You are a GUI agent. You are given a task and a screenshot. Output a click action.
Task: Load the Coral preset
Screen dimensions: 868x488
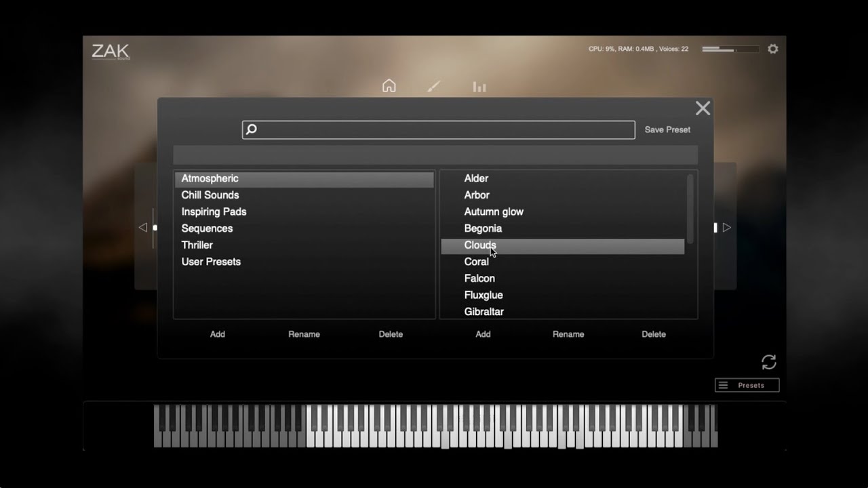click(x=563, y=262)
